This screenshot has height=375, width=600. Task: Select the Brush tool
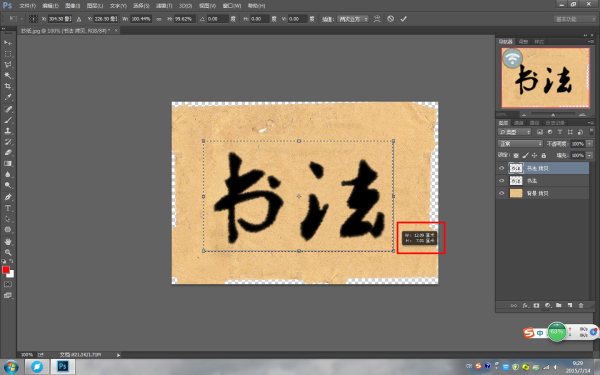click(8, 120)
